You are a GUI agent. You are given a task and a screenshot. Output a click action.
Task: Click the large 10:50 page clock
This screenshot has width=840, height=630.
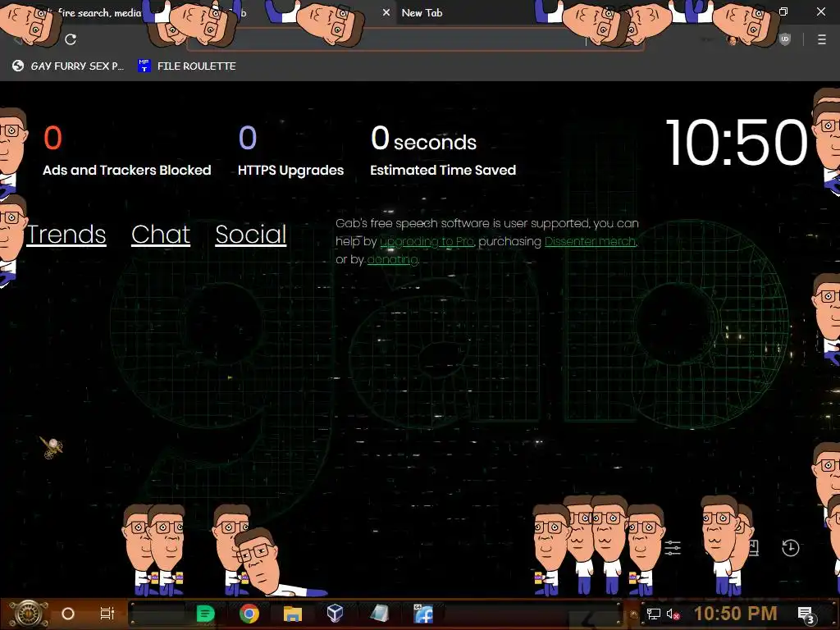tap(736, 143)
